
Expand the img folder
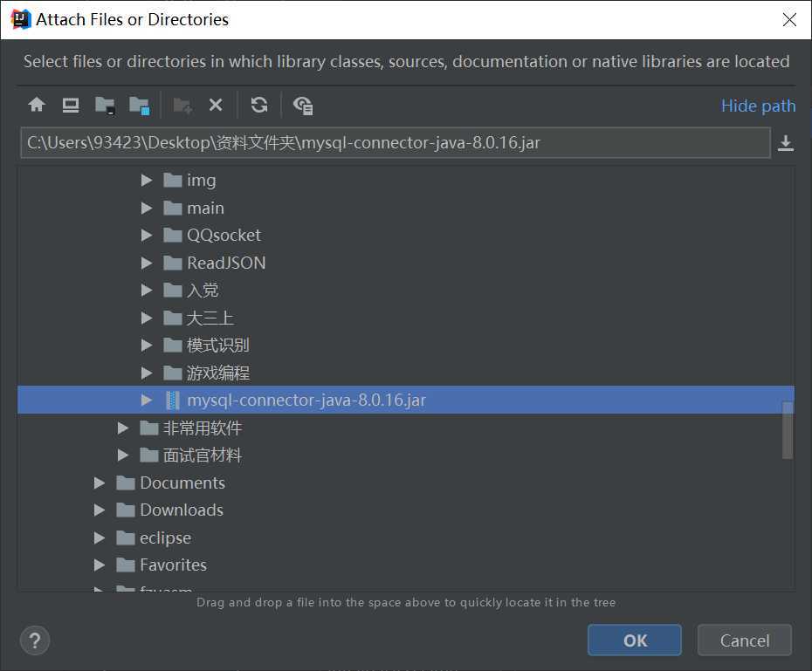pyautogui.click(x=147, y=180)
